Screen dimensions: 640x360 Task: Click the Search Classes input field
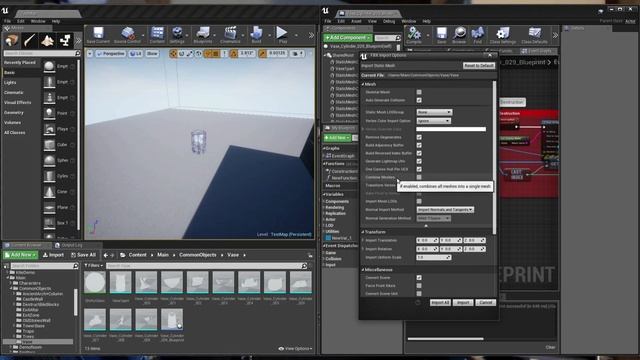tap(42, 53)
